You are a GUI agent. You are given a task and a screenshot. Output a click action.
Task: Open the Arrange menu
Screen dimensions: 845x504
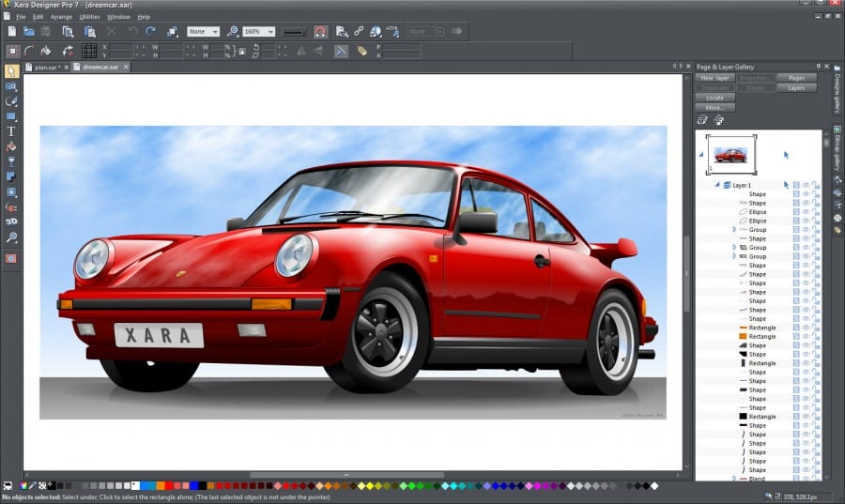61,17
